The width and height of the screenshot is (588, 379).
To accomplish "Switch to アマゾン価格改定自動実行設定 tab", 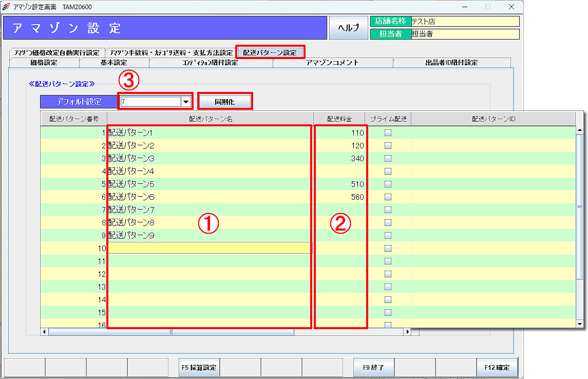I will tap(56, 52).
